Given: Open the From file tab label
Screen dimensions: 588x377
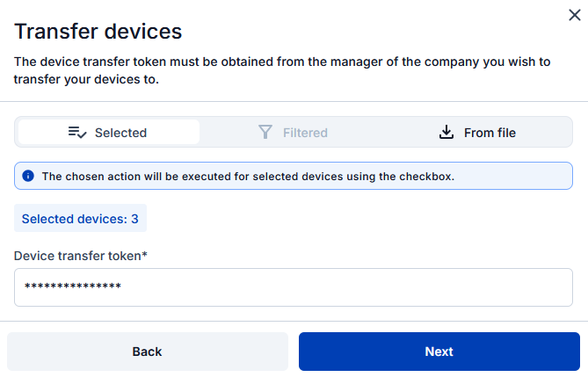Looking at the screenshot, I should (490, 133).
